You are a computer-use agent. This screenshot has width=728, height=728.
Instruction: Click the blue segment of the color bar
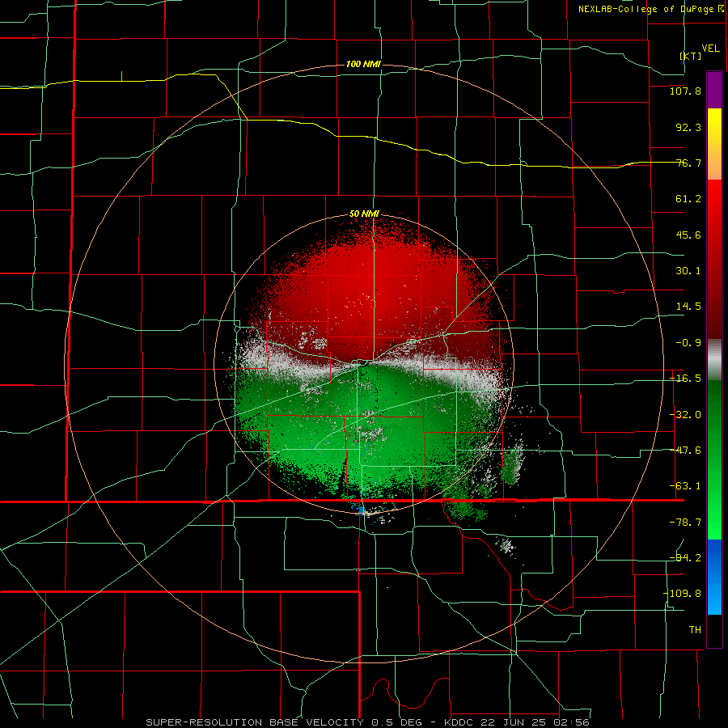point(714,577)
